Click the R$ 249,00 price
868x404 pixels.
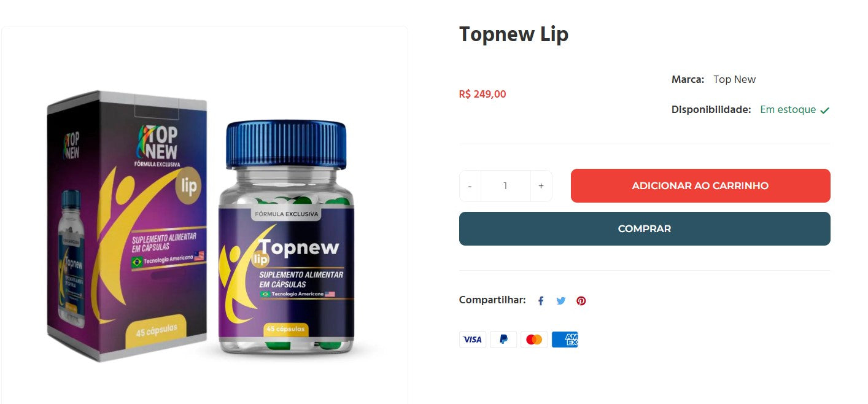tap(482, 94)
